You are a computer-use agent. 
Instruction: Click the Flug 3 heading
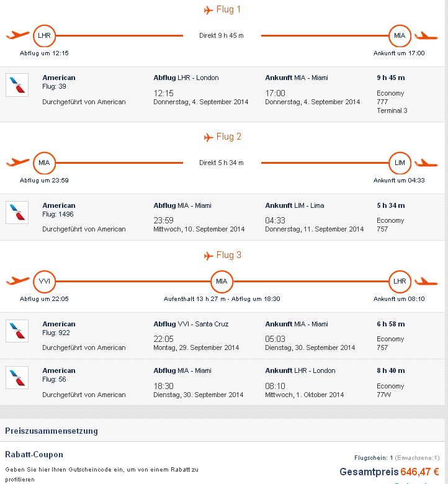coord(228,255)
